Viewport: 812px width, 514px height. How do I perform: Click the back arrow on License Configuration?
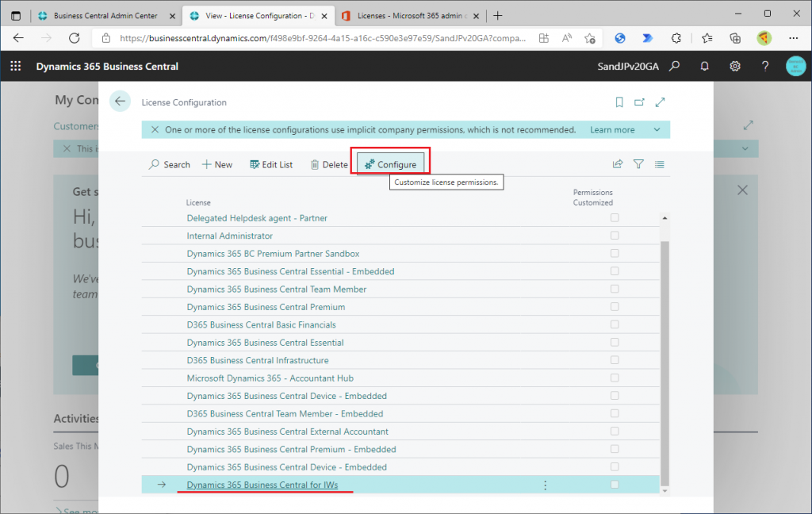click(121, 102)
